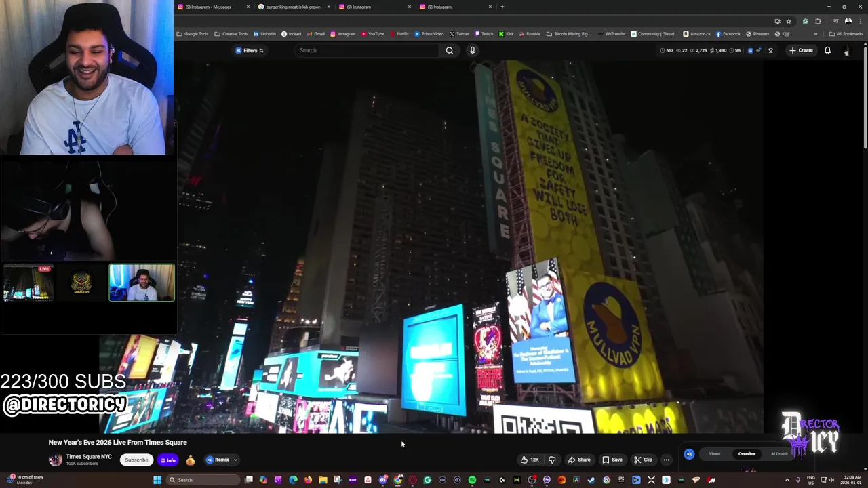This screenshot has width=868, height=488.
Task: Select the highlighted webcam thumbnail in overlay
Action: pos(142,283)
